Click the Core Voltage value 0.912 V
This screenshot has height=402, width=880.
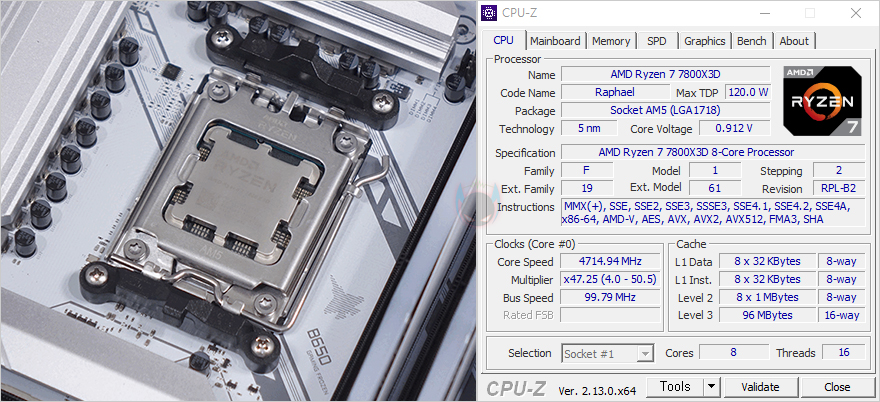click(x=734, y=128)
